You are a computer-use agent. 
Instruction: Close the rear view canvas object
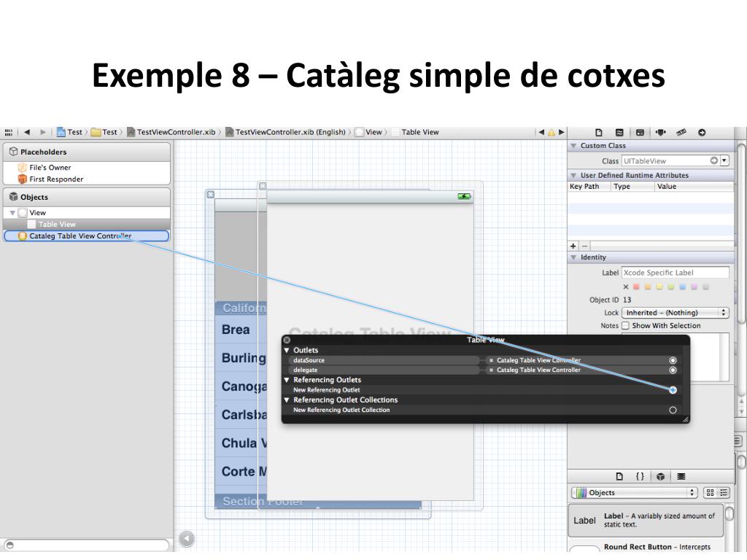point(211,194)
